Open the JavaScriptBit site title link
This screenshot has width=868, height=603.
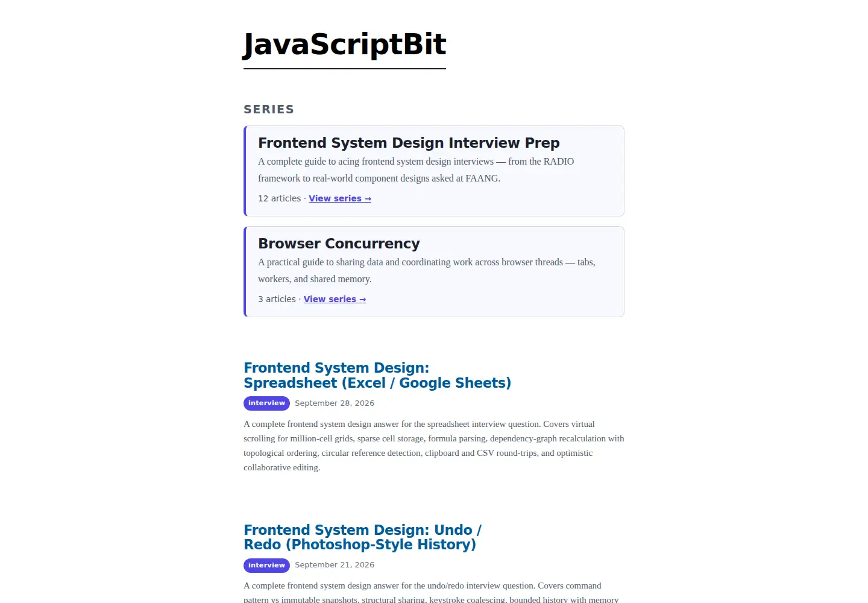[x=344, y=45]
